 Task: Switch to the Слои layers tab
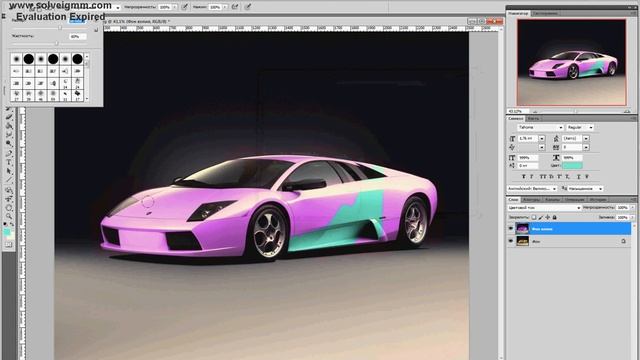pyautogui.click(x=513, y=200)
